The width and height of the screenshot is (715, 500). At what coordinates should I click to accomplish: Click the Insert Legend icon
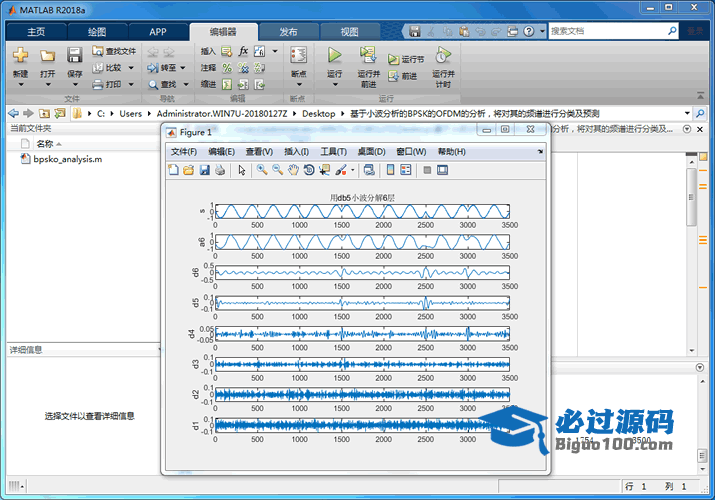point(405,170)
